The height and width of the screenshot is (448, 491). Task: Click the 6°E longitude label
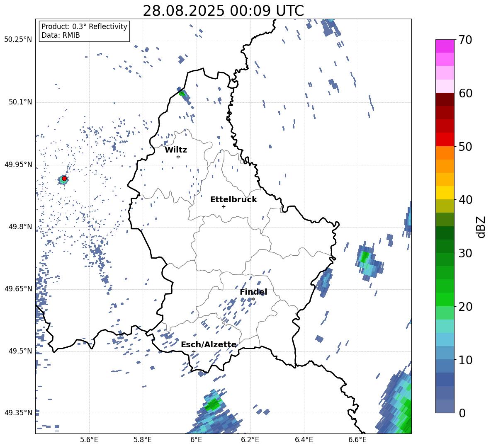point(196,440)
